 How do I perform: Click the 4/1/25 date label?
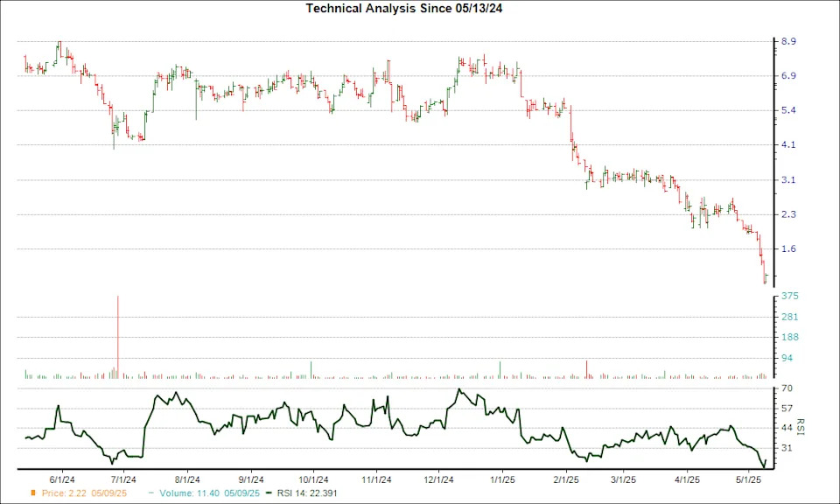coord(687,479)
